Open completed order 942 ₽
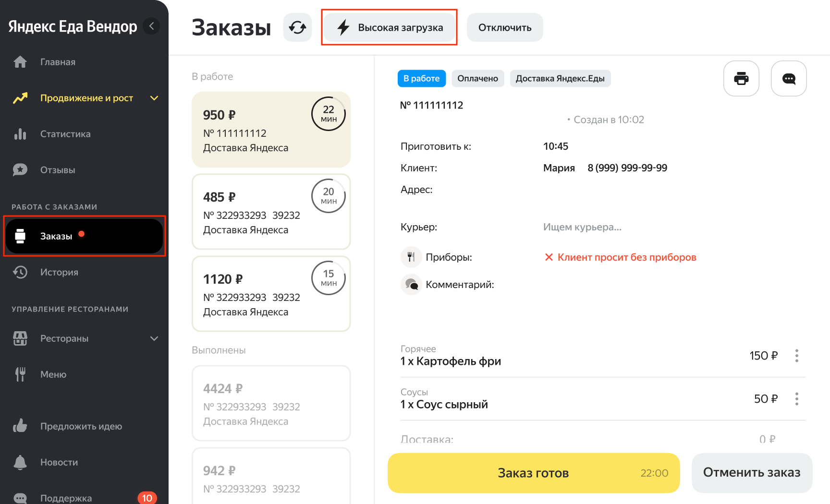The width and height of the screenshot is (830, 504). 271,476
